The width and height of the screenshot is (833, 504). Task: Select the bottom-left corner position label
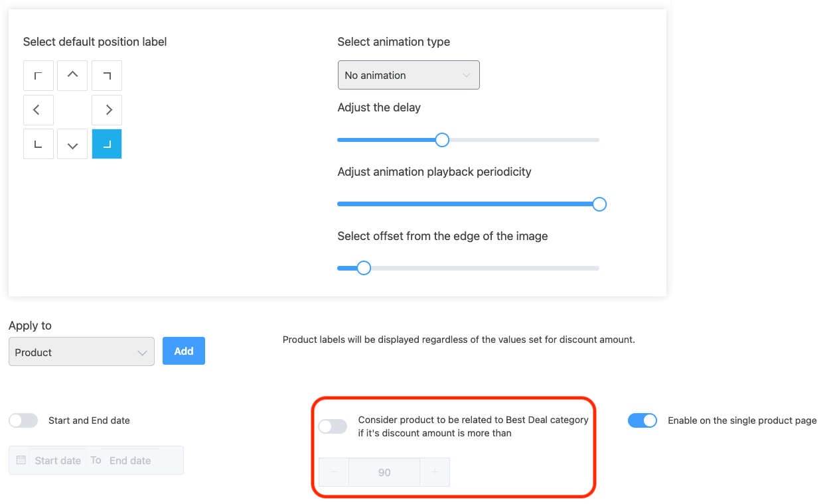click(x=38, y=143)
